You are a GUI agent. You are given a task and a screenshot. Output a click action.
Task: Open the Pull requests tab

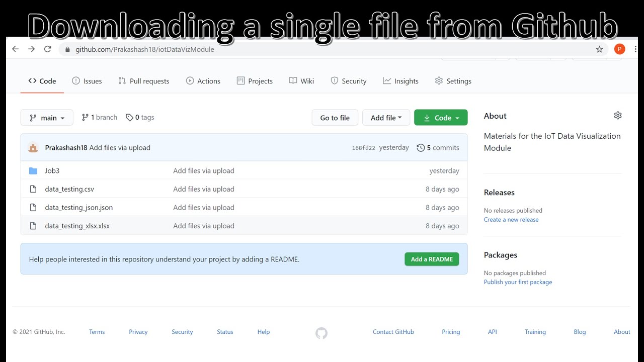(144, 81)
